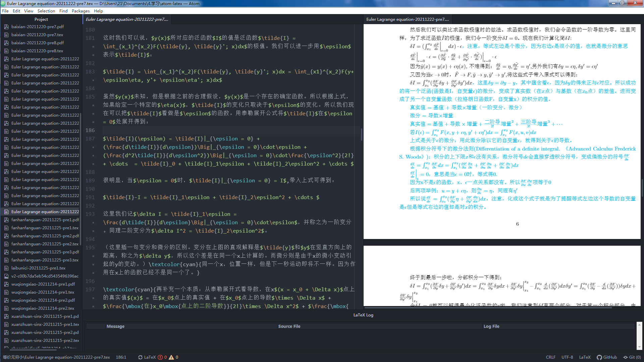Click the PDF preview horizontal scrollbar
Image resolution: width=644 pixels, height=362 pixels.
pyautogui.click(x=488, y=307)
